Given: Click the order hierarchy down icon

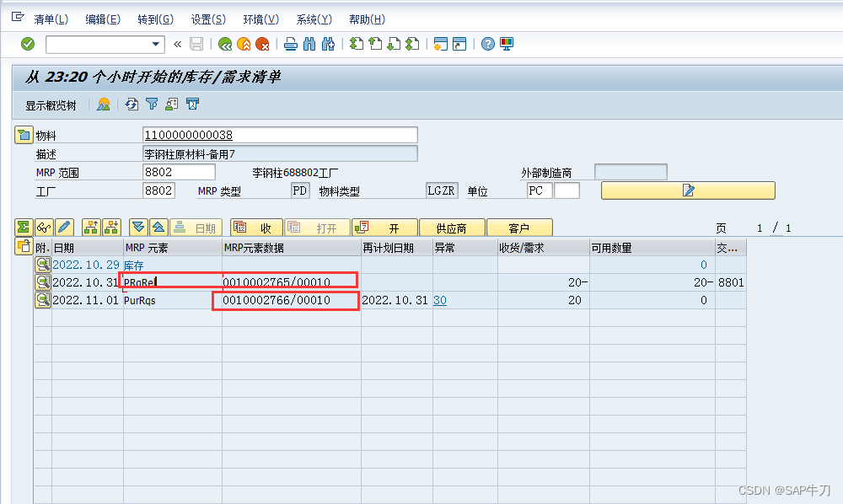Looking at the screenshot, I should [112, 228].
